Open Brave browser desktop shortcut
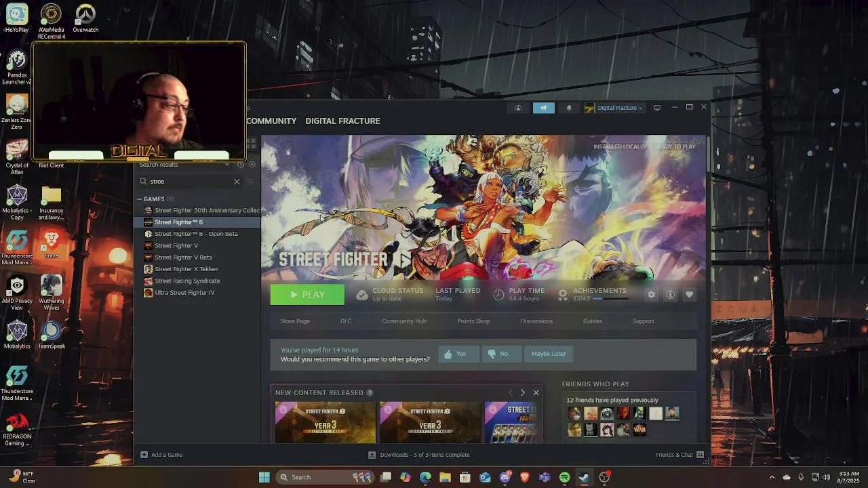 point(51,244)
